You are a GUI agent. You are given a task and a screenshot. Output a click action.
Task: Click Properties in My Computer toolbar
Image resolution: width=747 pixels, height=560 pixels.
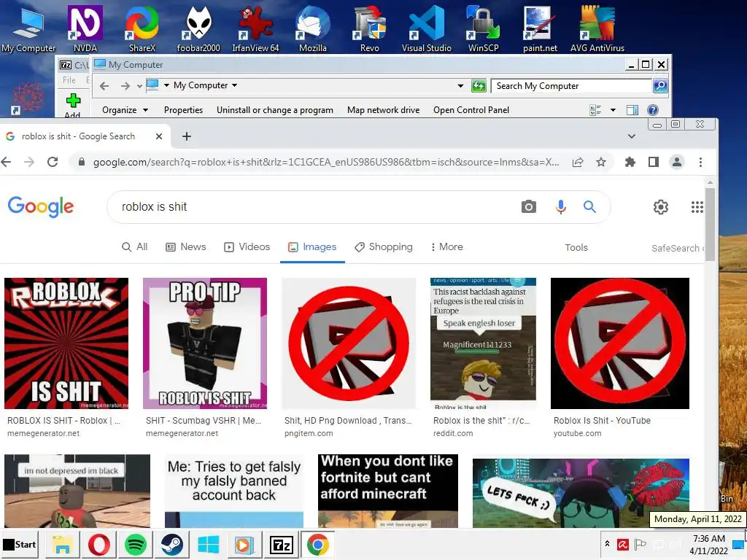click(x=183, y=110)
